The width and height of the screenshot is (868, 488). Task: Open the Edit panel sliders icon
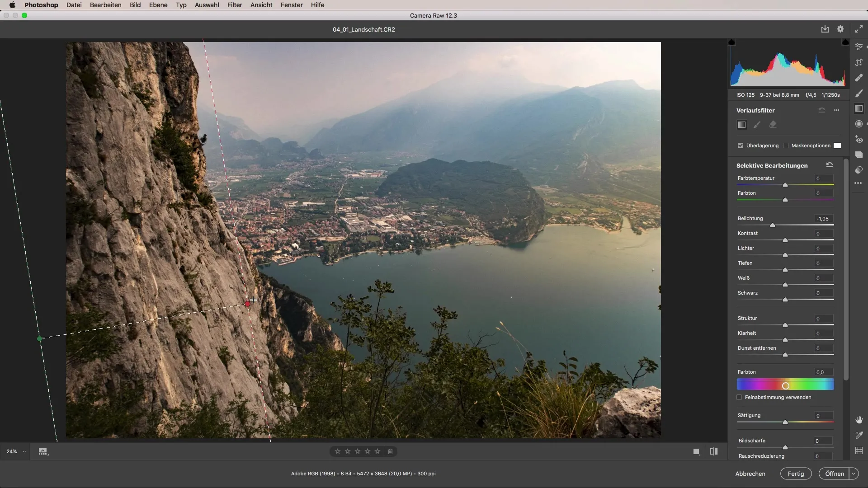pos(859,47)
